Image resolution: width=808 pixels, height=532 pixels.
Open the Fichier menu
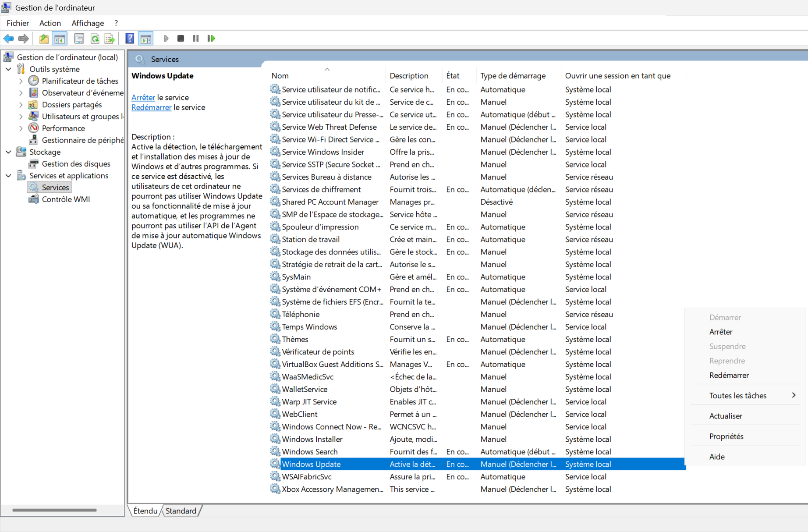(18, 23)
